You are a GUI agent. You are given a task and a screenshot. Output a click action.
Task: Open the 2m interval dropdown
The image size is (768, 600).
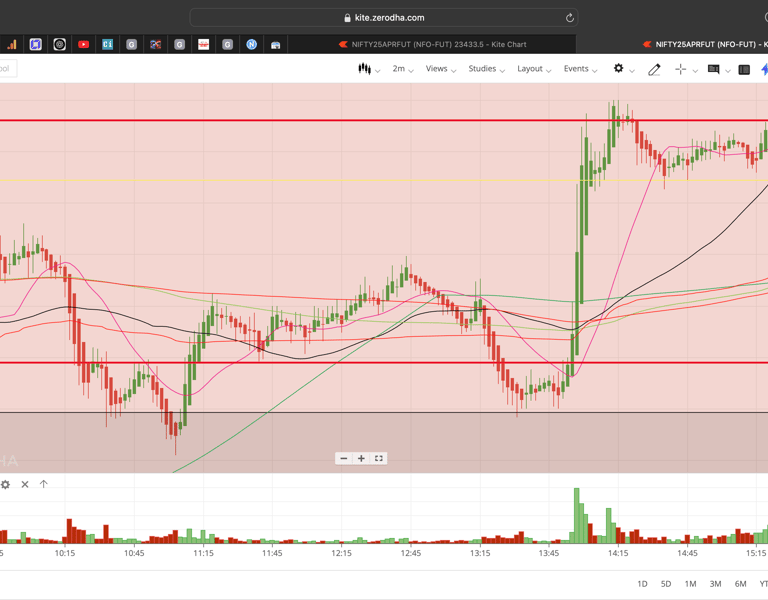[x=403, y=69]
